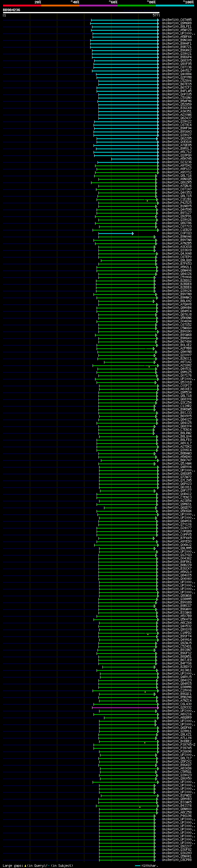Select the UniRef100_P39745-2 label

click(179, 744)
